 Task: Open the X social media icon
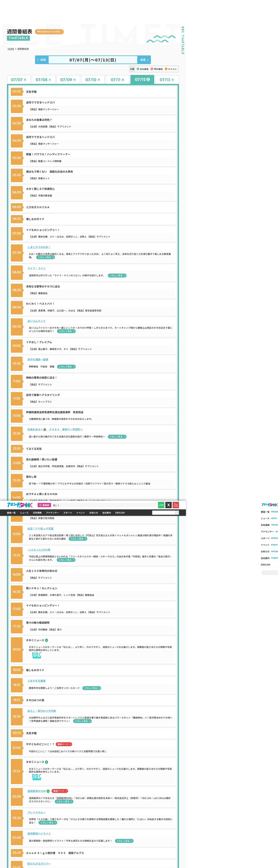click(x=168, y=505)
